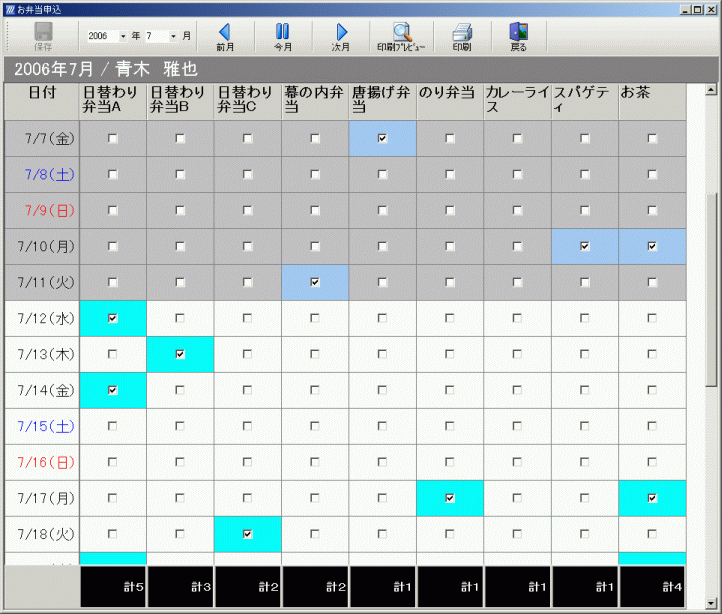
Task: Click the 計4 total under お茶
Action: (x=652, y=587)
